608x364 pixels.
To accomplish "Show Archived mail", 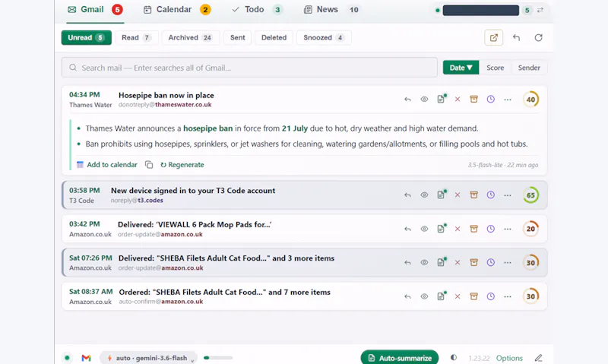I will pyautogui.click(x=191, y=37).
